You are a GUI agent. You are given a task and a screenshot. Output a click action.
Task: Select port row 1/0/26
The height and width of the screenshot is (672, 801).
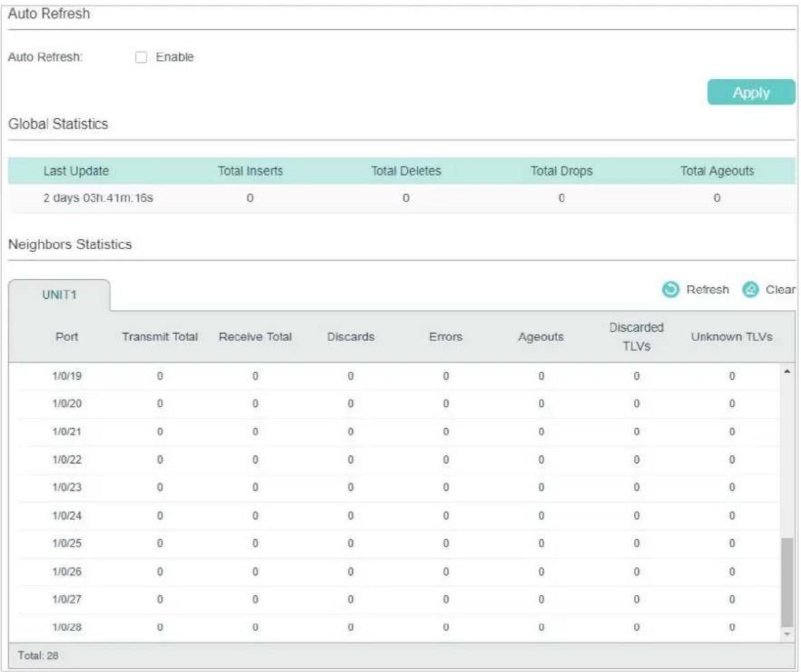click(398, 572)
